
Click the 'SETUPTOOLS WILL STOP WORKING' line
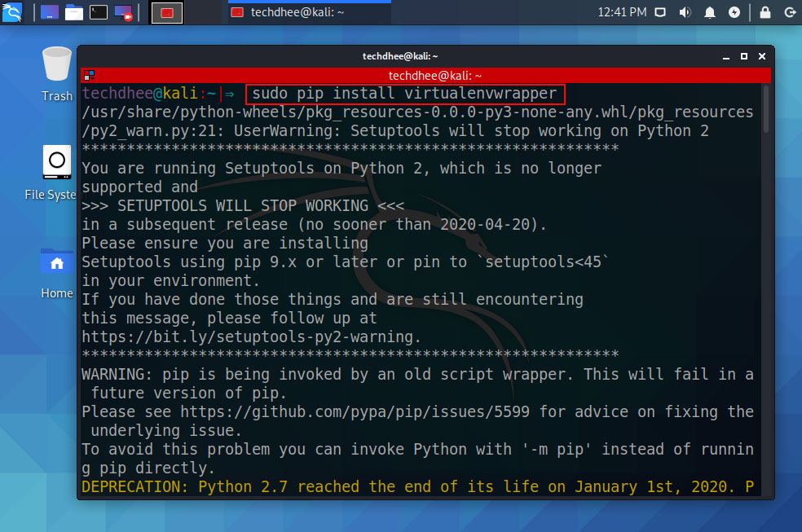click(x=243, y=206)
